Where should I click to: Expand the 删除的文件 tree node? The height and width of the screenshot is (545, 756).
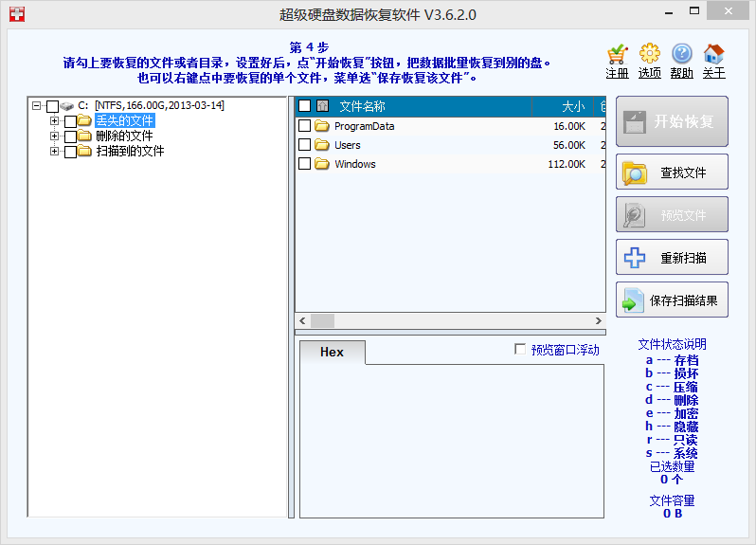55,136
